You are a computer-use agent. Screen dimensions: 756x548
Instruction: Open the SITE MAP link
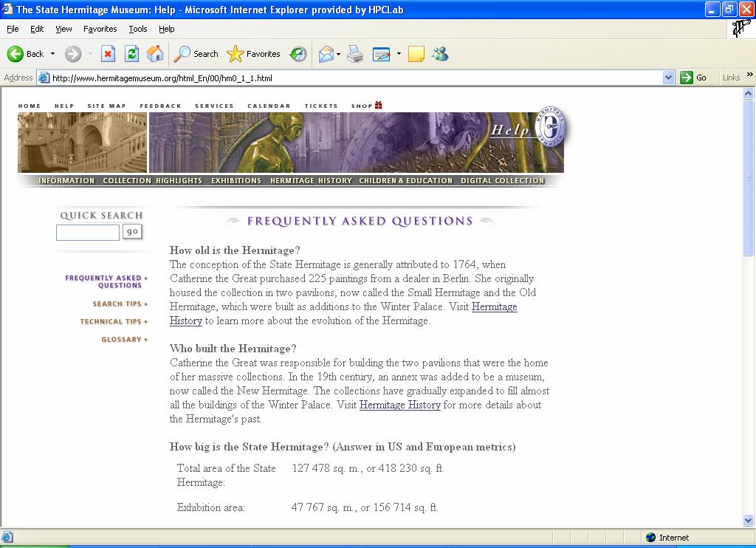(x=106, y=106)
